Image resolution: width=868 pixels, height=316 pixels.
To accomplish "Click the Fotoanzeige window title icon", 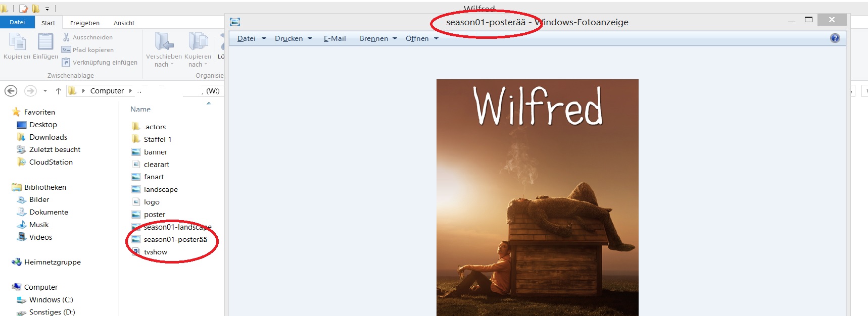I will pos(235,22).
